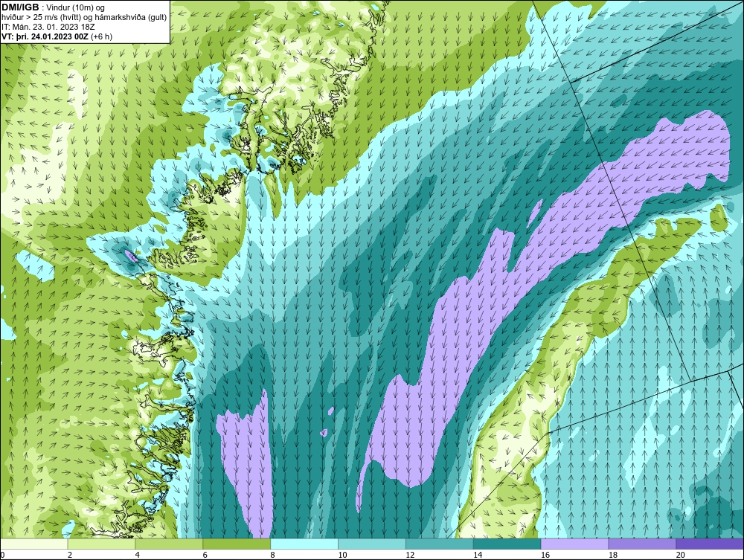
Task: Click the legend value 12
Action: pyautogui.click(x=410, y=555)
